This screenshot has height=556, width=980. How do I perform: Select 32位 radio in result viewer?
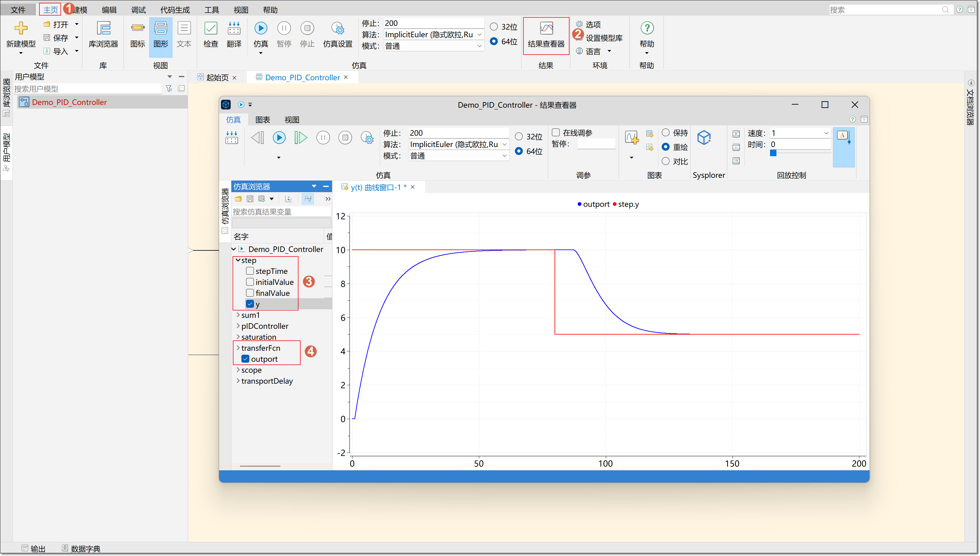click(519, 137)
